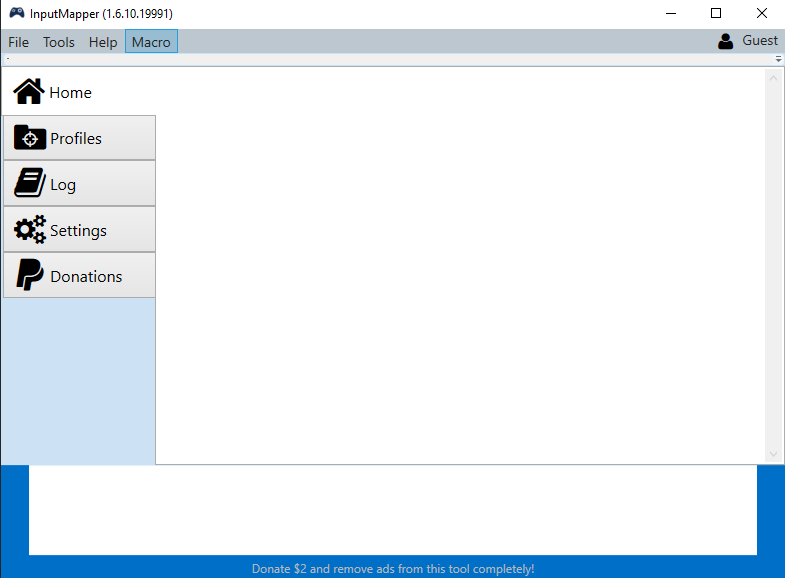
Task: Open the Help menu
Action: tap(103, 42)
